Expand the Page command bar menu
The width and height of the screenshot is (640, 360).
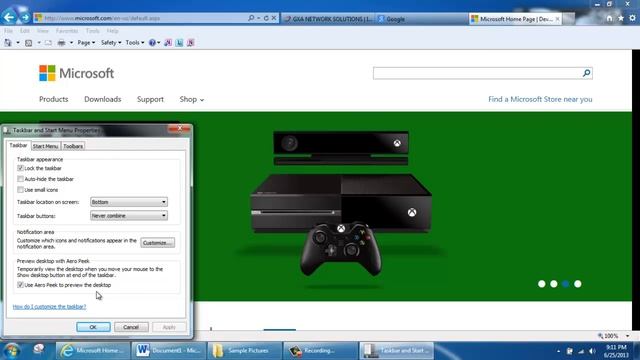click(86, 42)
